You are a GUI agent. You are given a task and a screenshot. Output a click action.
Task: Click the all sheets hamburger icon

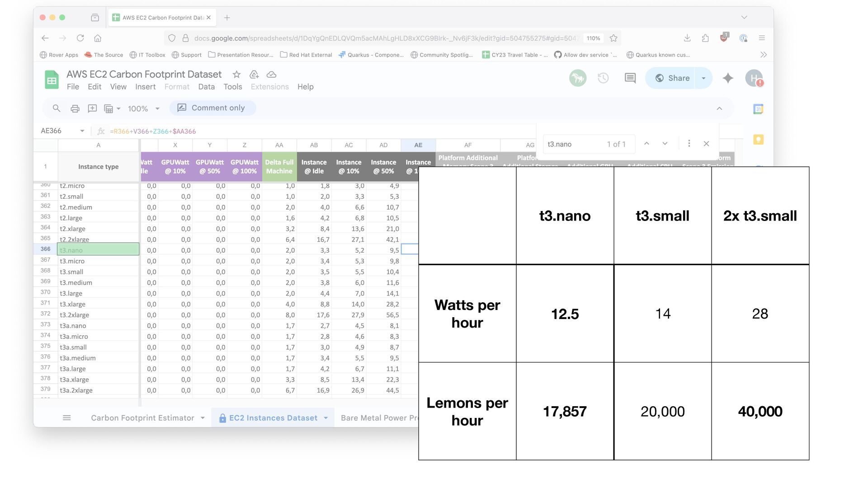click(x=66, y=418)
